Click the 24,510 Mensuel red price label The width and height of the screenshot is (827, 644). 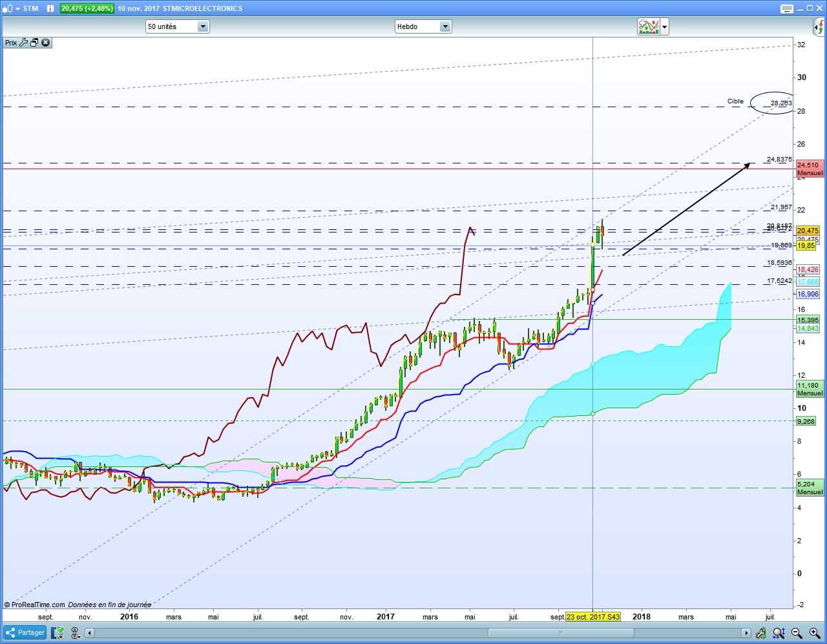[810, 169]
